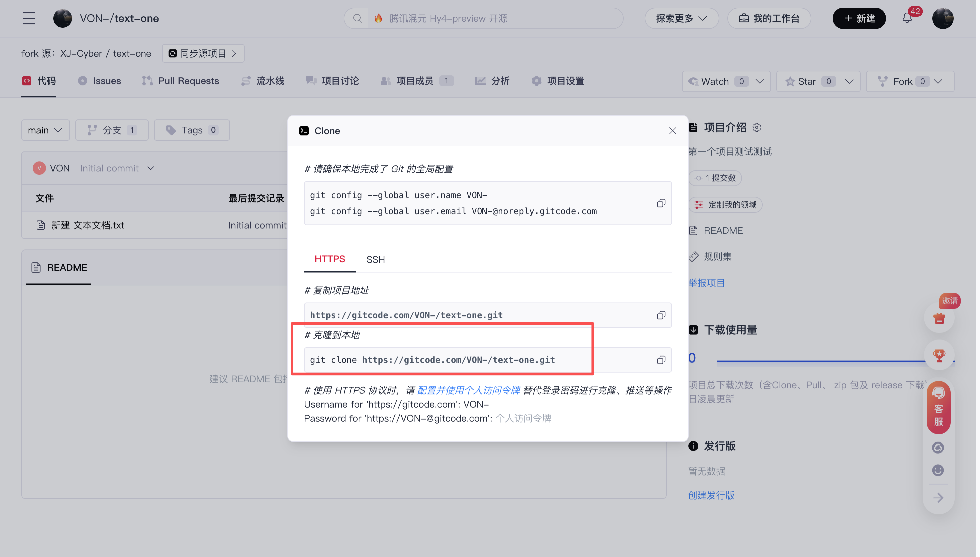Viewport: 980px width, 557px height.
Task: Open the 客服 customer service widget
Action: 938,408
